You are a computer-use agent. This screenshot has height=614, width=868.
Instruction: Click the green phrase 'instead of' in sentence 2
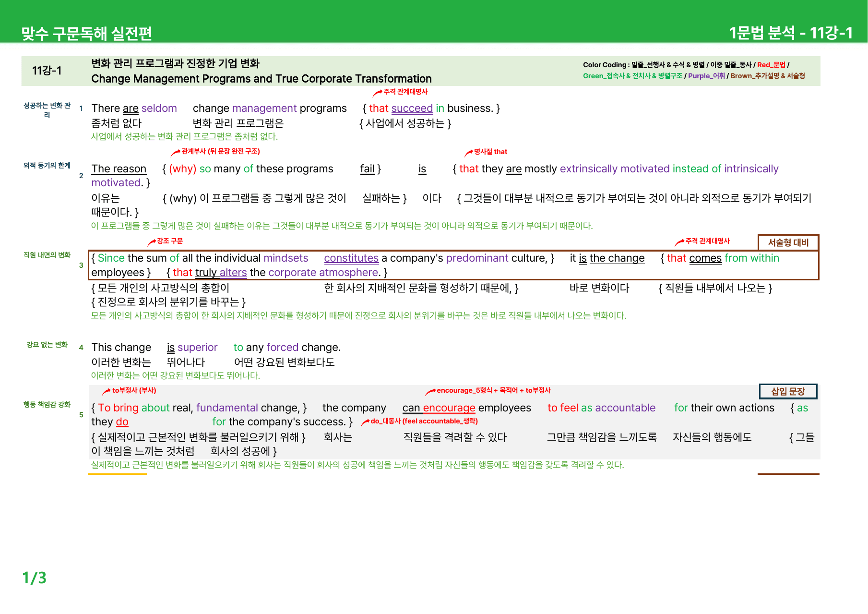(x=697, y=169)
